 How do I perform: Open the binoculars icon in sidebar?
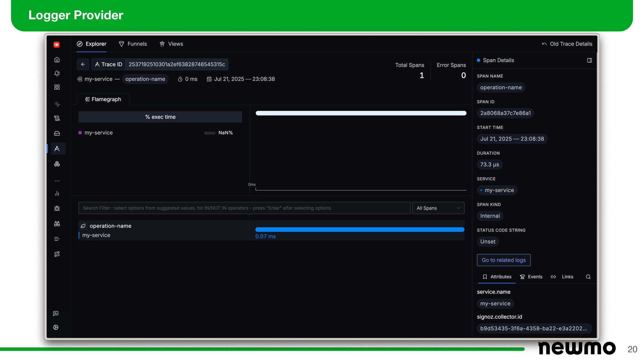(x=57, y=224)
